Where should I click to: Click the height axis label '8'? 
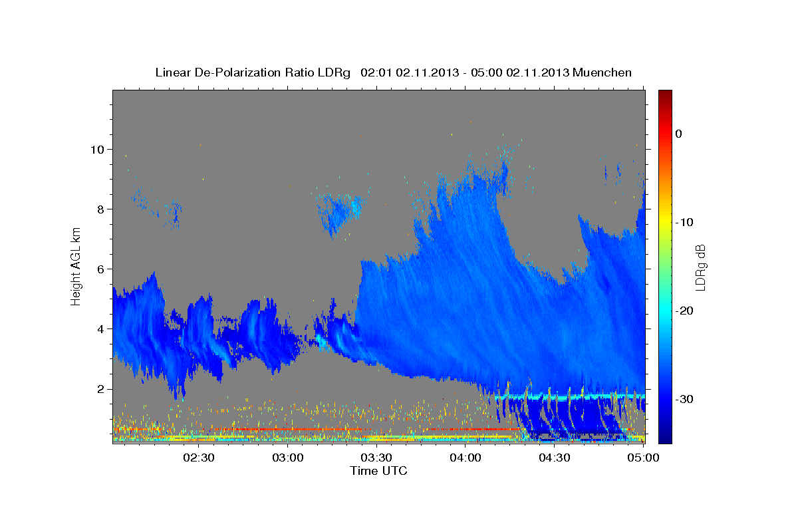click(x=101, y=209)
